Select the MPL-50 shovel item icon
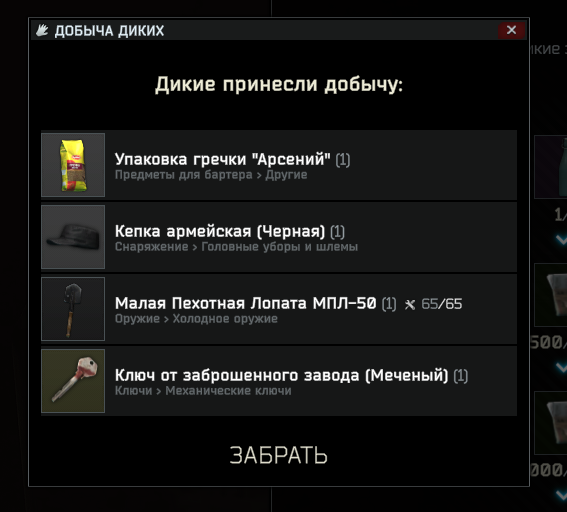 (73, 309)
